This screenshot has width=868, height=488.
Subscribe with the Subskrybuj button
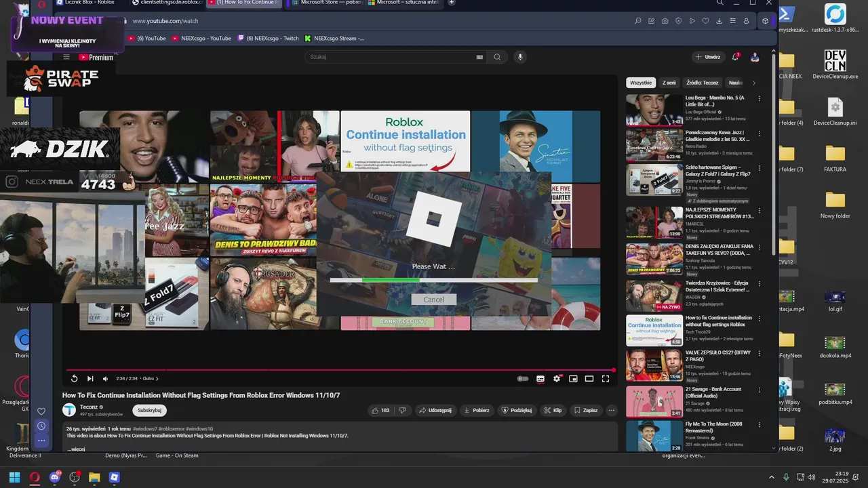point(149,410)
